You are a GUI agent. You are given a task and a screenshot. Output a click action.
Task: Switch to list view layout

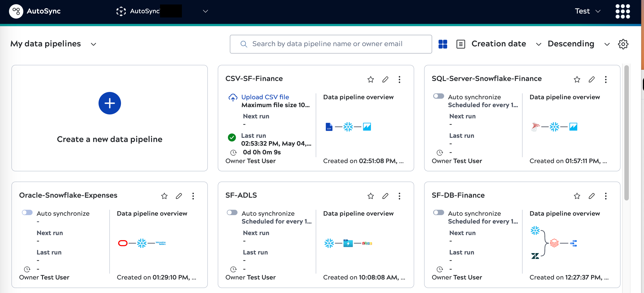coord(460,44)
